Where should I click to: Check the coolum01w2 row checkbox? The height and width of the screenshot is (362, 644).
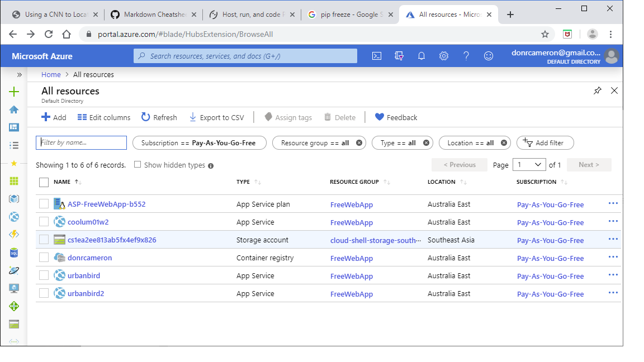pos(44,222)
